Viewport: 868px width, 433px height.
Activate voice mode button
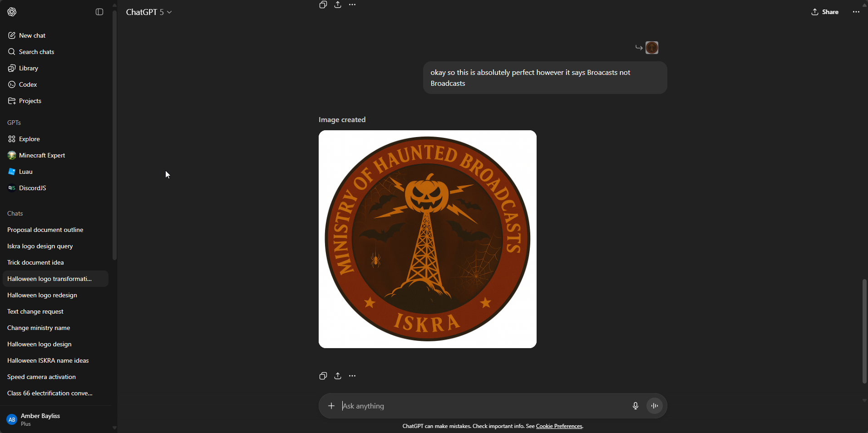click(654, 406)
